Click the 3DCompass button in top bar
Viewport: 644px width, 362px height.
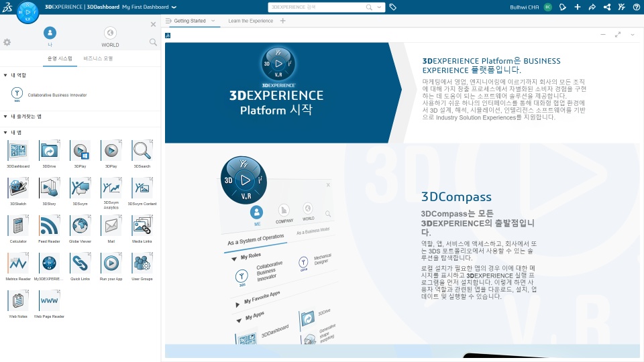(x=28, y=12)
